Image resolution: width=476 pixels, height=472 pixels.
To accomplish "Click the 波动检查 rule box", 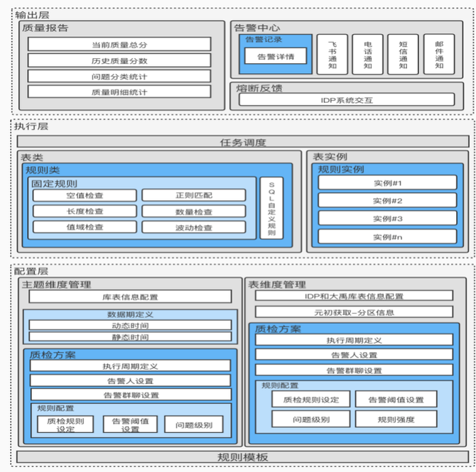I will [193, 227].
